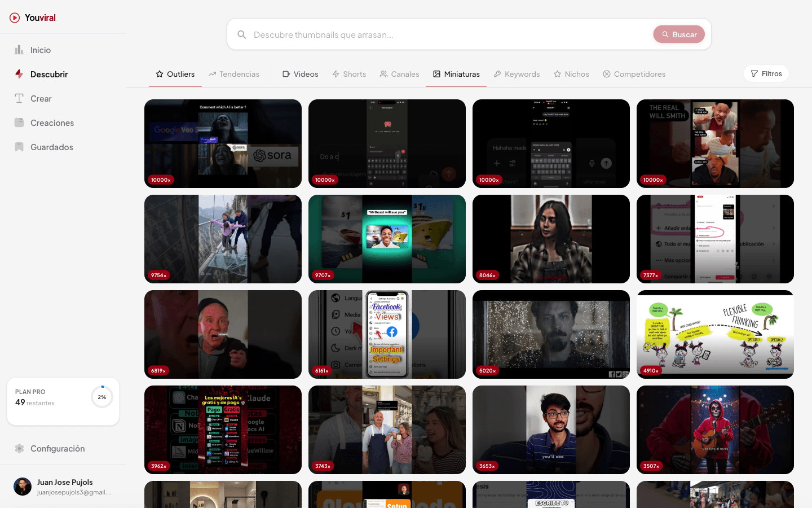Open the Facebook Views settings thumbnail
The width and height of the screenshot is (812, 508).
pos(387,334)
